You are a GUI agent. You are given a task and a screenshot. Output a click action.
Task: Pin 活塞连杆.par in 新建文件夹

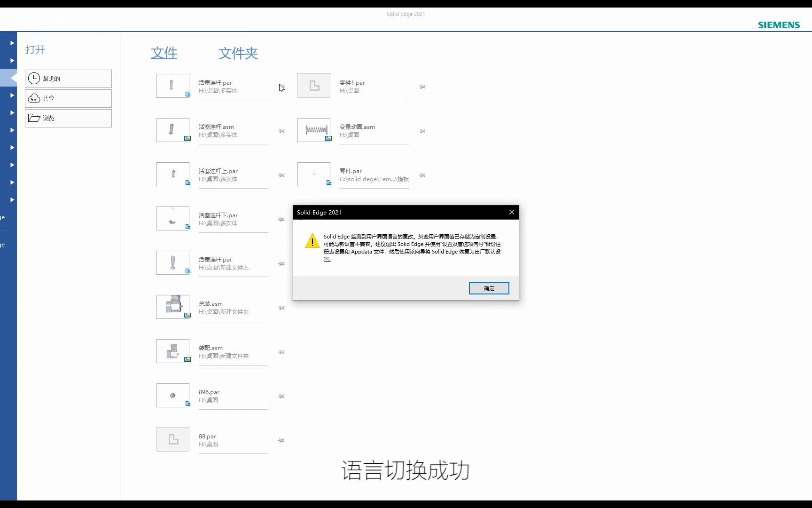[281, 264]
